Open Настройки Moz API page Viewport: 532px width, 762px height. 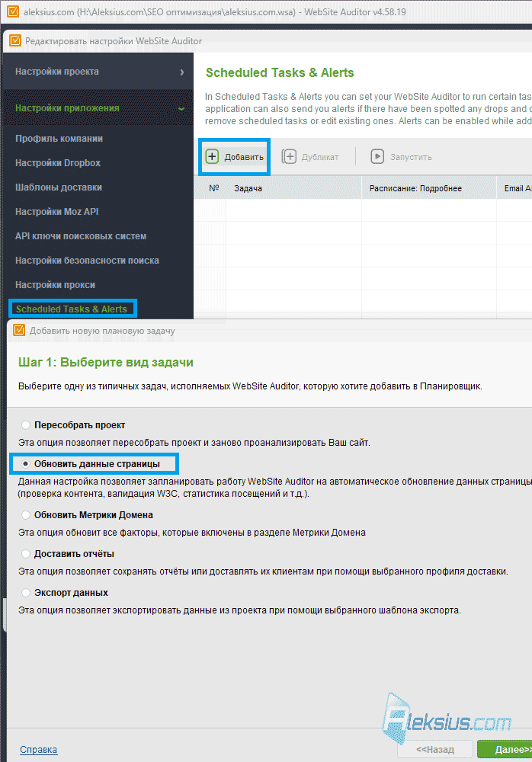57,211
